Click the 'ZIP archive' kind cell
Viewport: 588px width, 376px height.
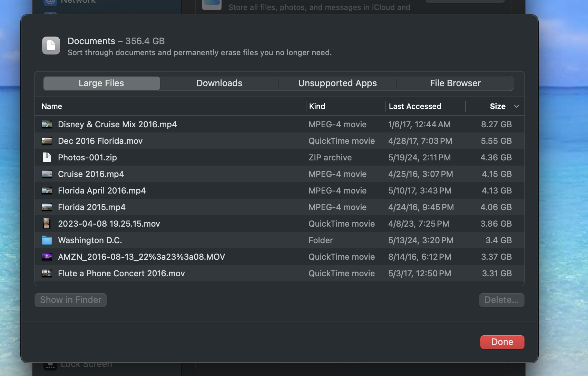tap(330, 157)
